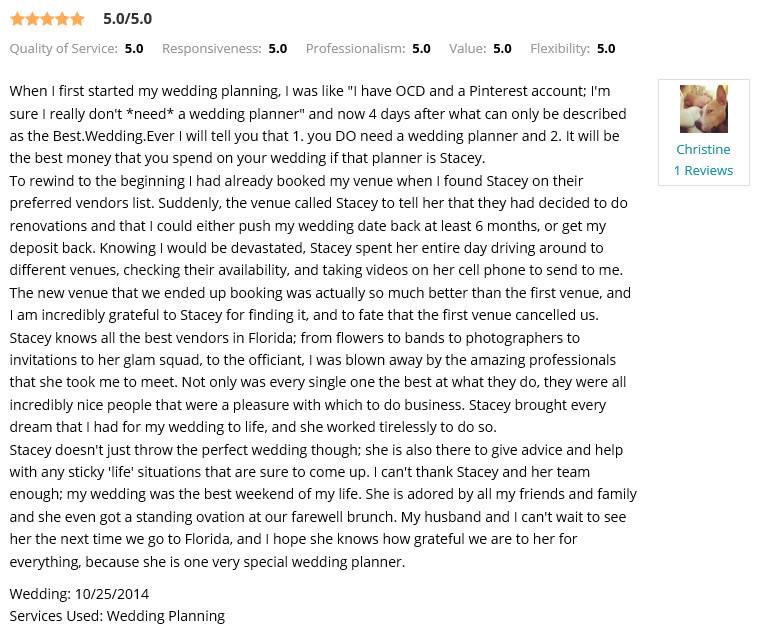Click the second gold rating star
The width and height of the screenshot is (762, 629).
point(32,19)
